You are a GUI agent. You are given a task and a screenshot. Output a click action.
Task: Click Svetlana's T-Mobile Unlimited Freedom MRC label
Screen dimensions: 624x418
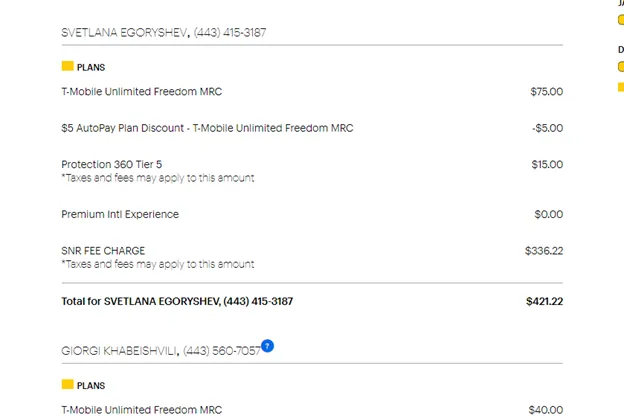click(142, 92)
